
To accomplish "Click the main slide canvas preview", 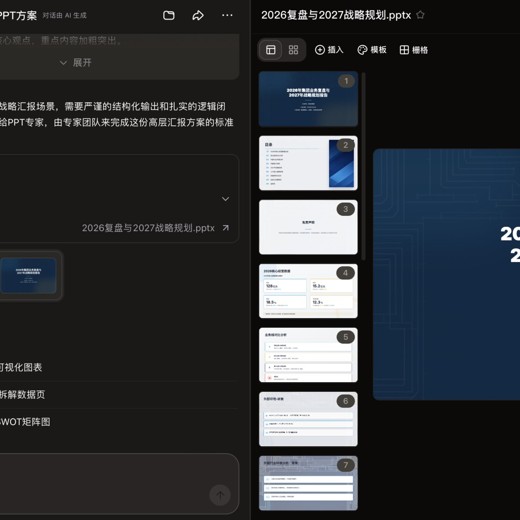I will pos(446,274).
